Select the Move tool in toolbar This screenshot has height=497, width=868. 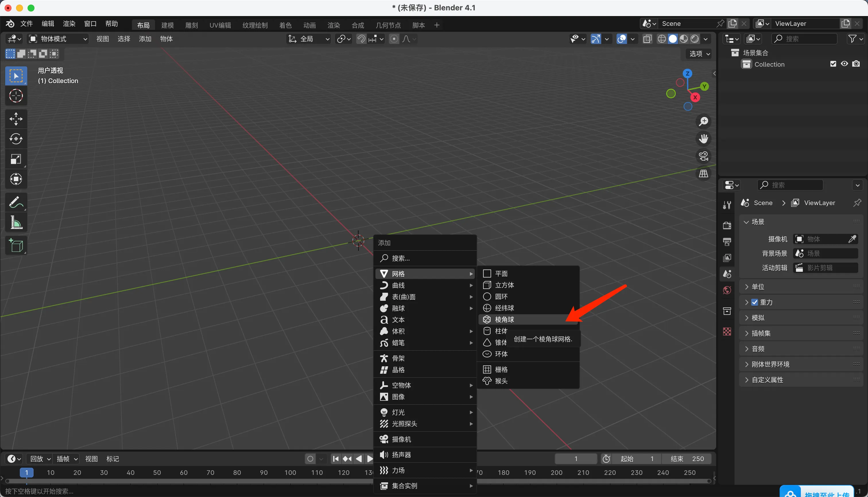point(16,119)
